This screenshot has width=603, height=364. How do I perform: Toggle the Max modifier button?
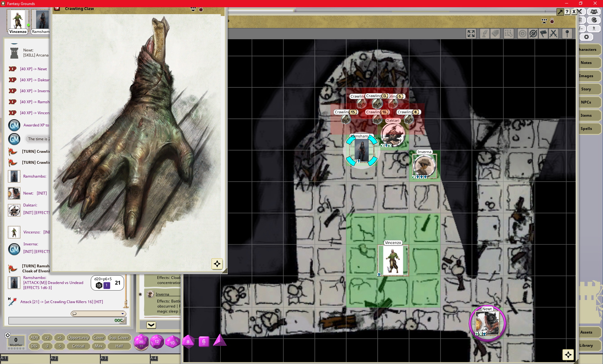pos(99,346)
